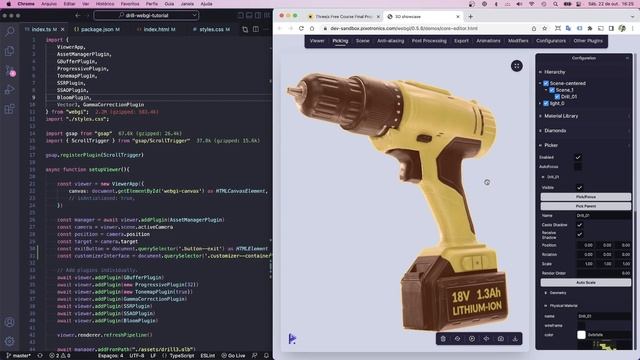Toggle Drill_01 checkbox in Hierarchy
This screenshot has height=360, width=640.
click(557, 97)
